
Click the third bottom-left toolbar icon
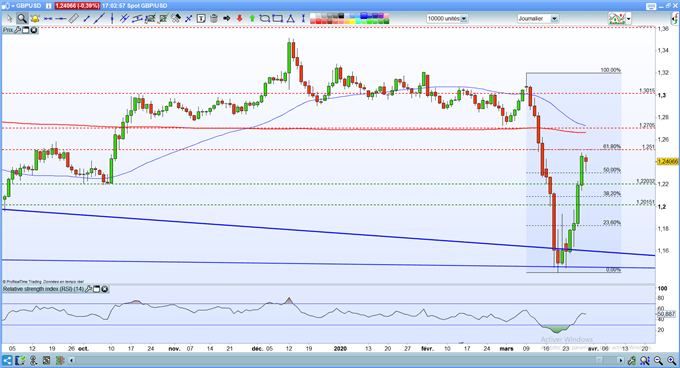[33, 360]
